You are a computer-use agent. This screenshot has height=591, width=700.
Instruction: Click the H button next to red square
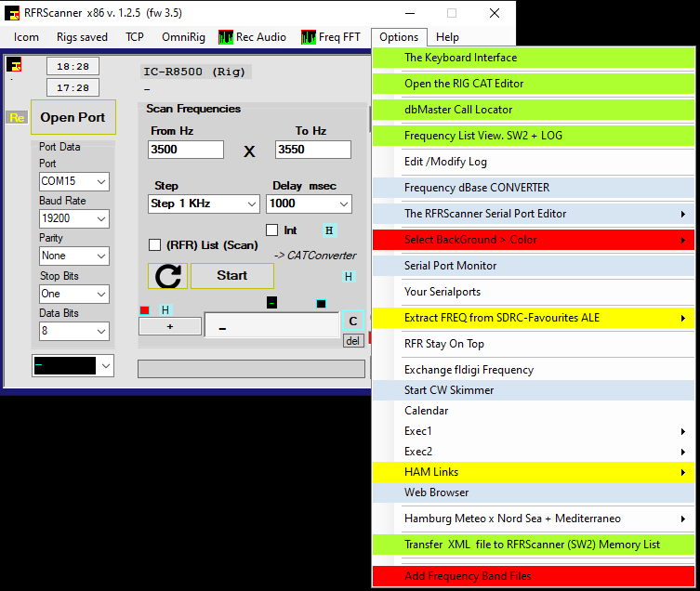(x=165, y=309)
